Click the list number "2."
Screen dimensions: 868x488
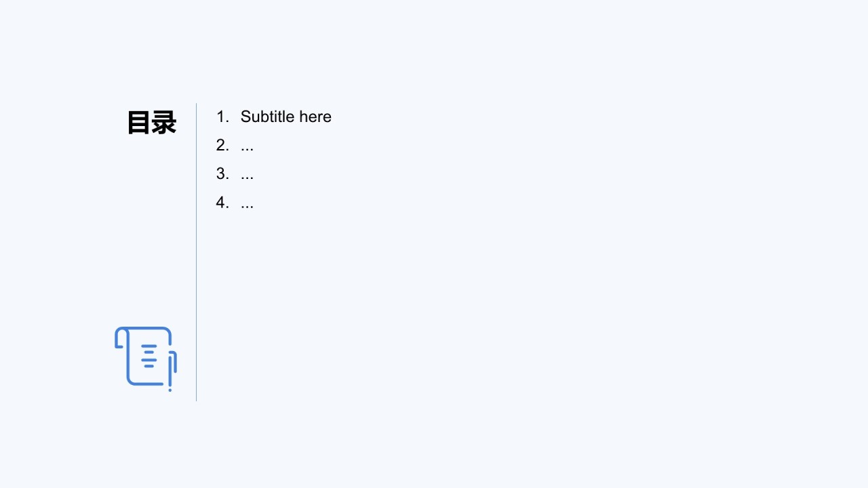point(222,145)
